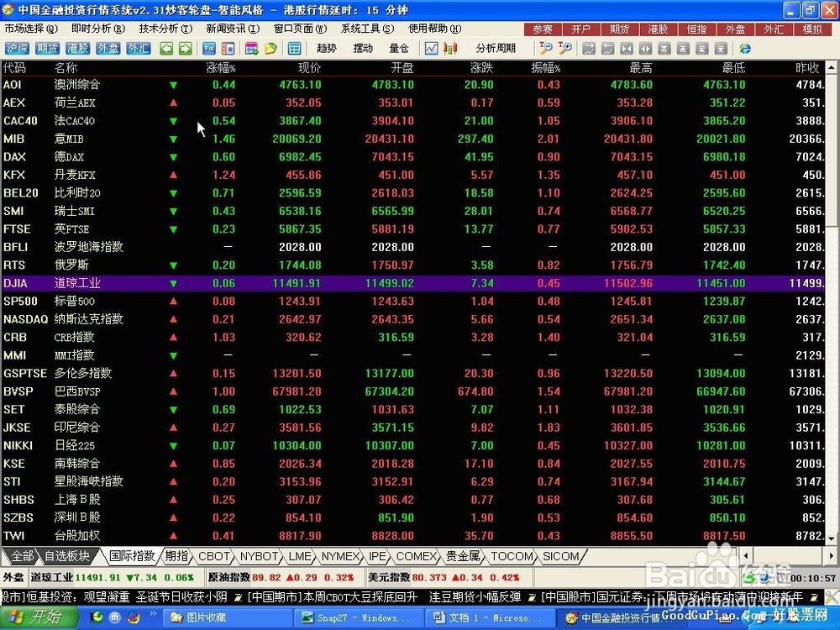Click the 沪深 market toolbar button
This screenshot has height=630, width=840.
(17, 48)
